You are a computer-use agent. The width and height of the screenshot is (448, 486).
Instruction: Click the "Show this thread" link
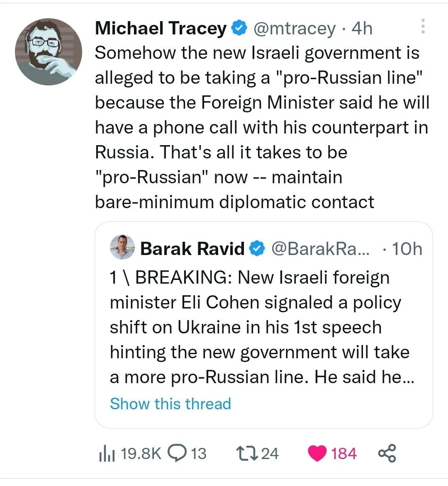pos(170,403)
